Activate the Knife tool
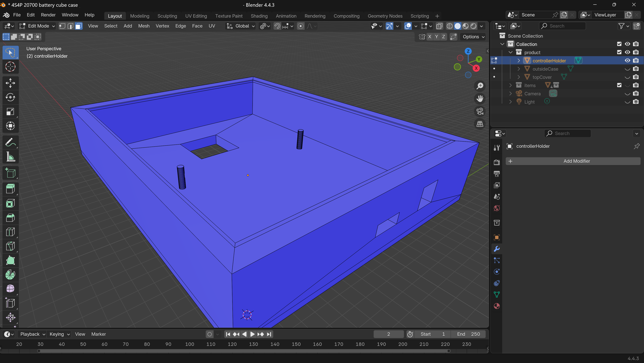Screen dimensions: 644x363 (x=10, y=246)
